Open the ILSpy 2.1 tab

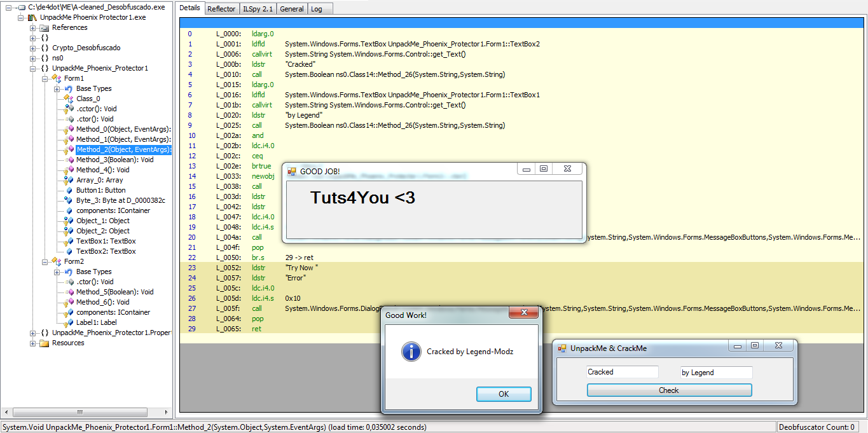pos(258,9)
